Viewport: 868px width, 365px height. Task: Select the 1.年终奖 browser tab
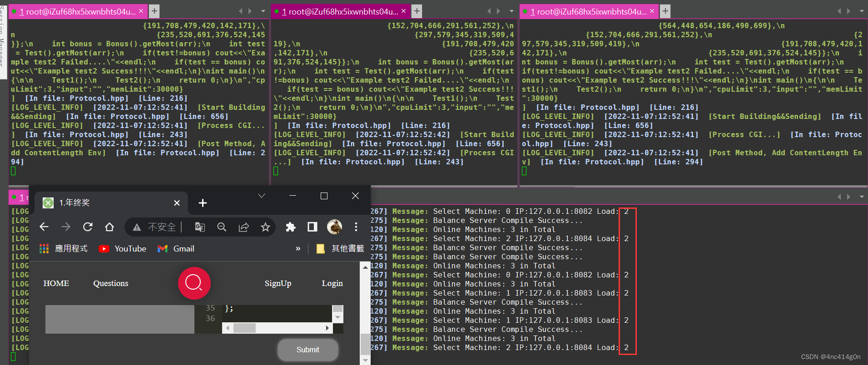point(111,203)
